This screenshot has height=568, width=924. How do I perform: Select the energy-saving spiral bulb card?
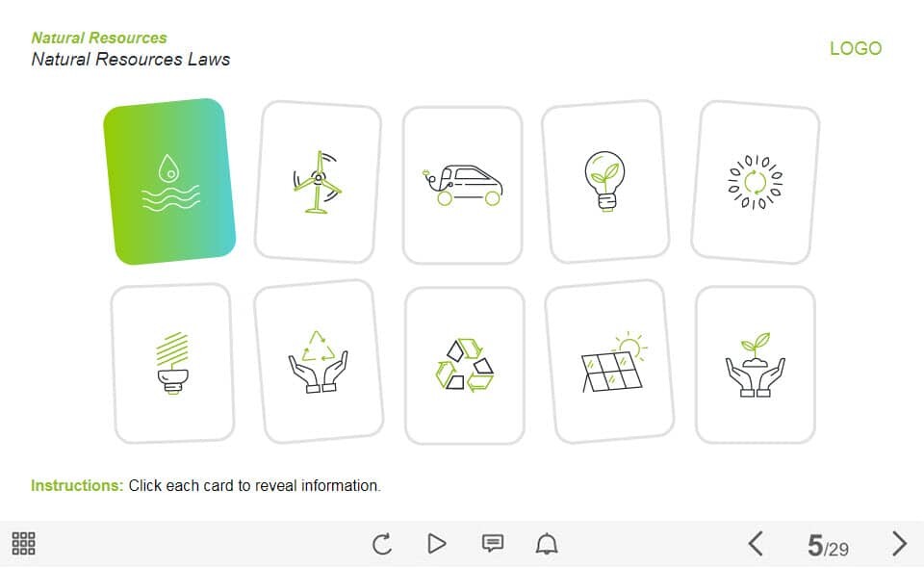[172, 363]
